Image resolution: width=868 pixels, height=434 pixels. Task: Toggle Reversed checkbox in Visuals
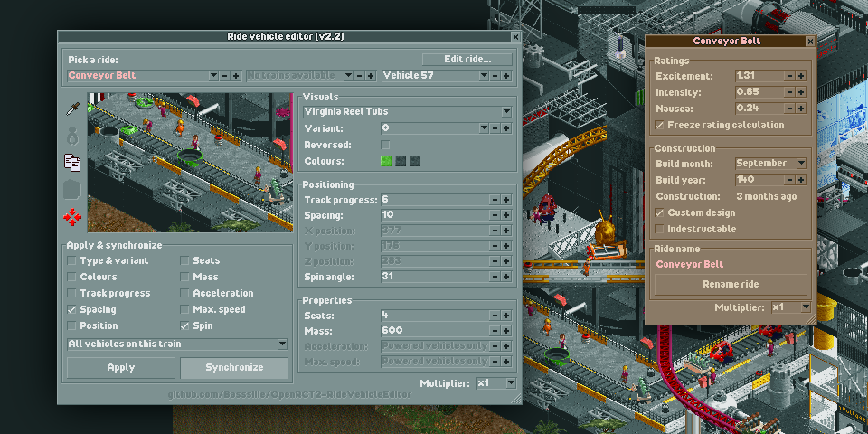(385, 145)
